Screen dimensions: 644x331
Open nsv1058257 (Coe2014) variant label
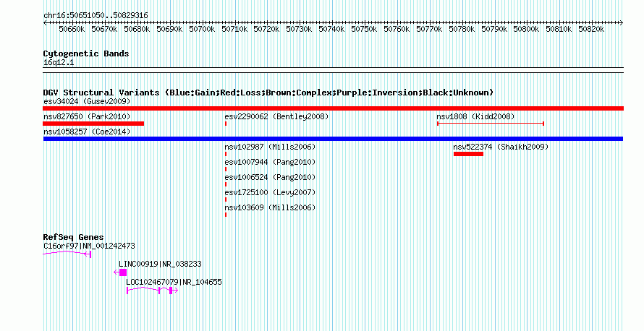87,132
